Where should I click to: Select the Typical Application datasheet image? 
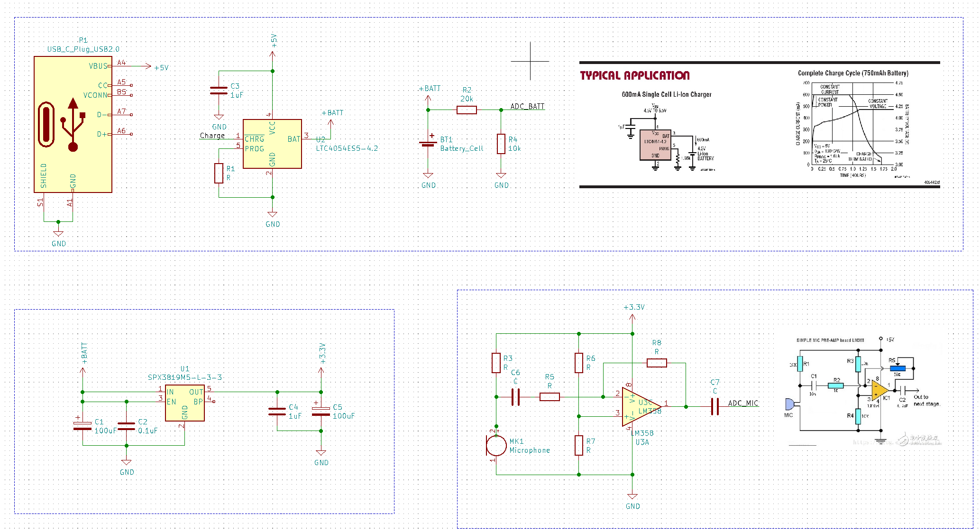click(x=760, y=125)
